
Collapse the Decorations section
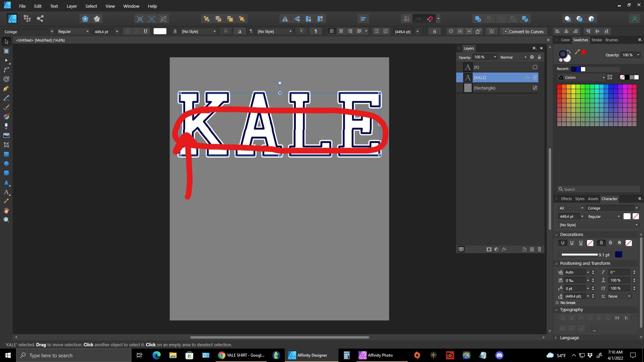click(x=556, y=235)
